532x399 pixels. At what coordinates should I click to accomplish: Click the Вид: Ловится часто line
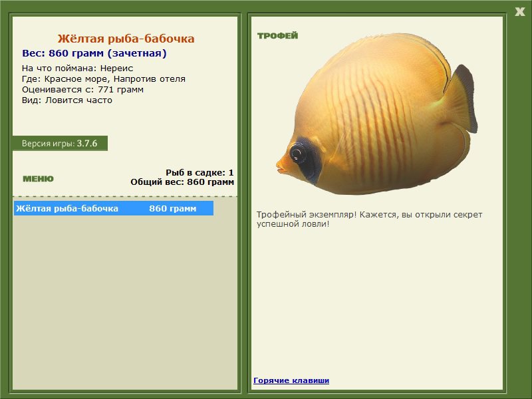67,100
